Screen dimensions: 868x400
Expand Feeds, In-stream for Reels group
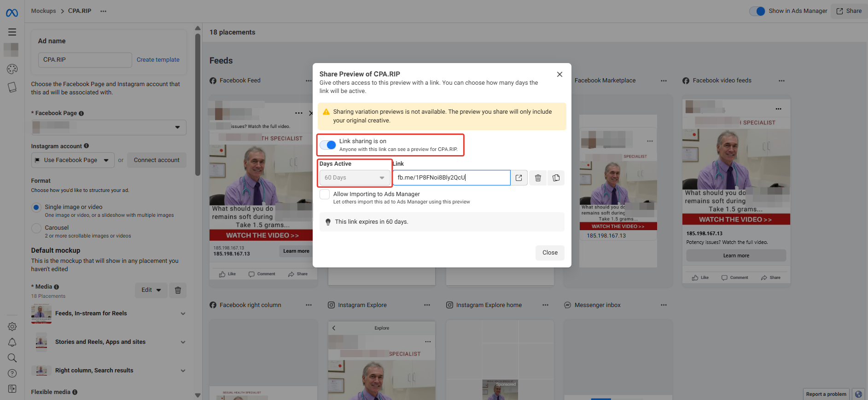183,313
